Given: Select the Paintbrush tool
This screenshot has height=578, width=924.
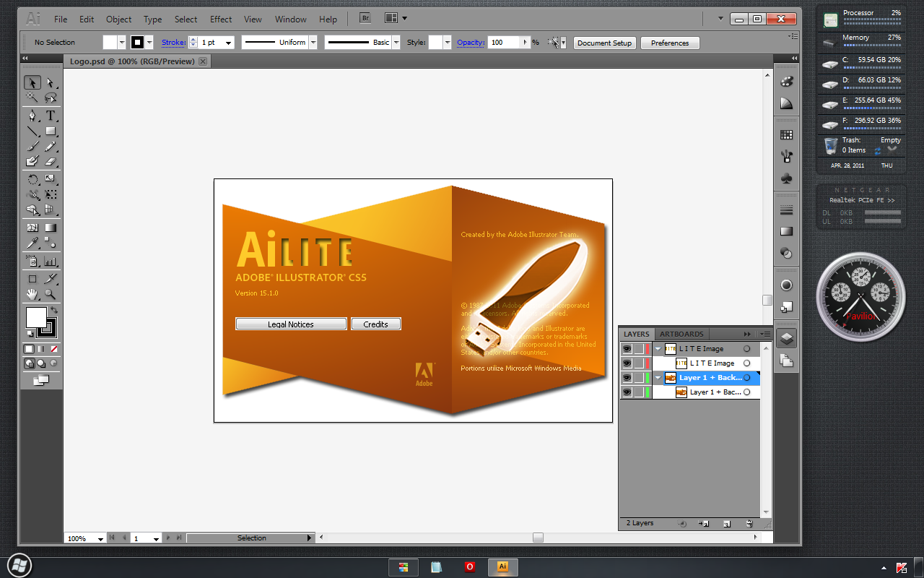Looking at the screenshot, I should (32, 147).
